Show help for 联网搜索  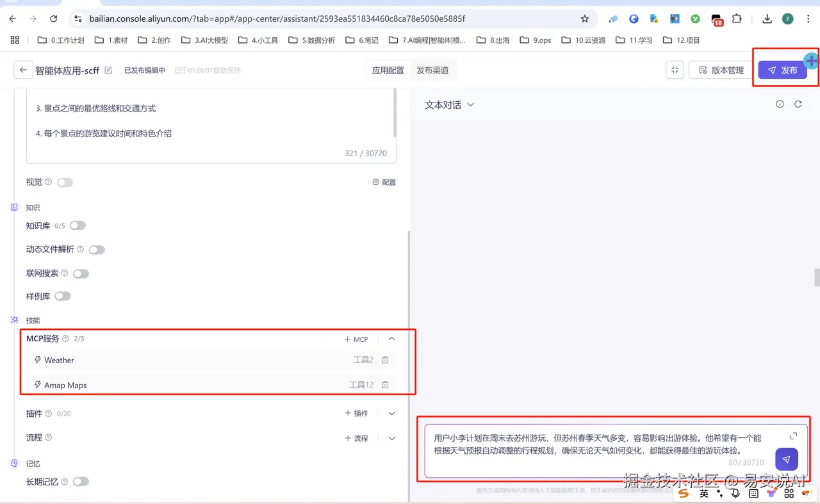(x=65, y=273)
